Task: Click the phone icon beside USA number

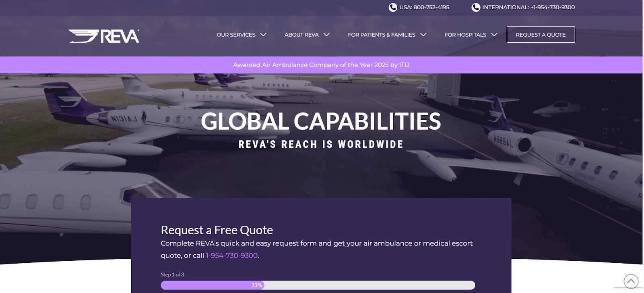Action: (393, 7)
